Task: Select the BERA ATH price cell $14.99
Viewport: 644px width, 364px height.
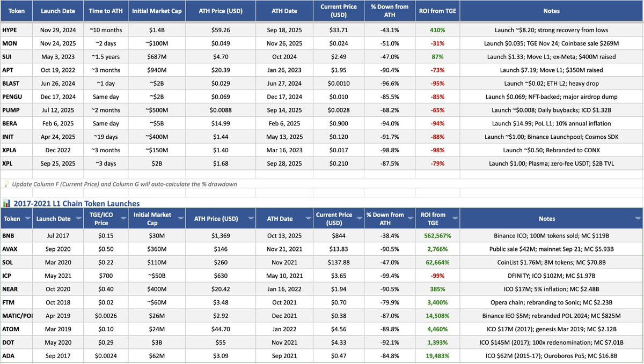Action: tap(221, 123)
